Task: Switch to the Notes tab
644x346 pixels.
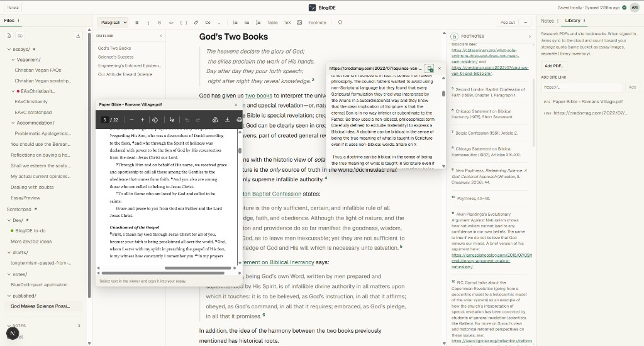Action: coord(547,21)
